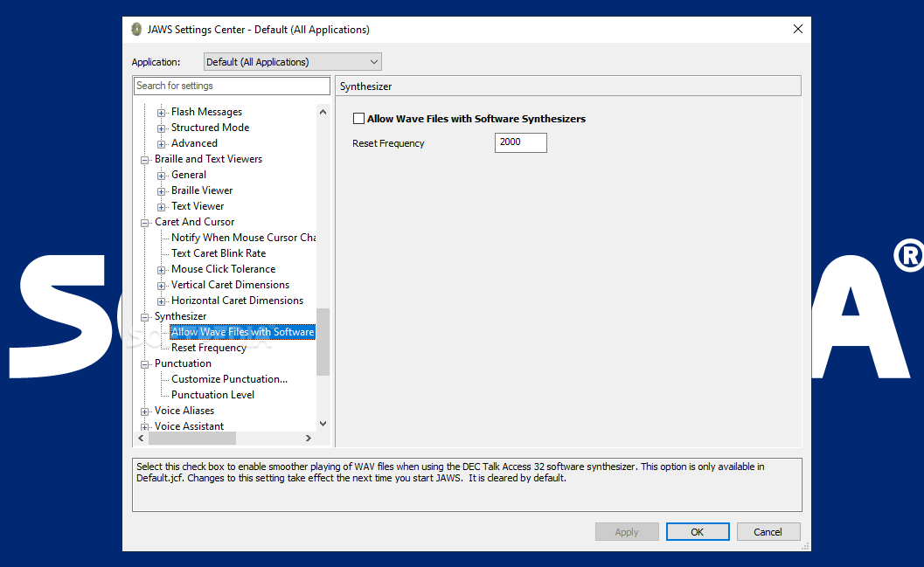Expand the Advanced node

(x=161, y=144)
